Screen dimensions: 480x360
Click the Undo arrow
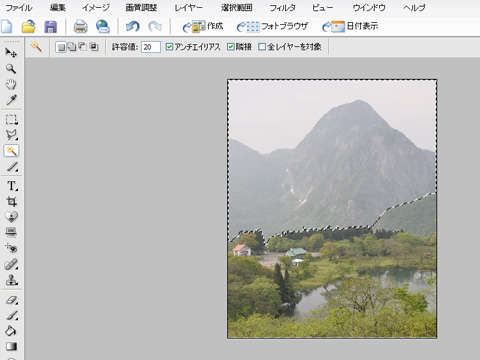tap(132, 26)
